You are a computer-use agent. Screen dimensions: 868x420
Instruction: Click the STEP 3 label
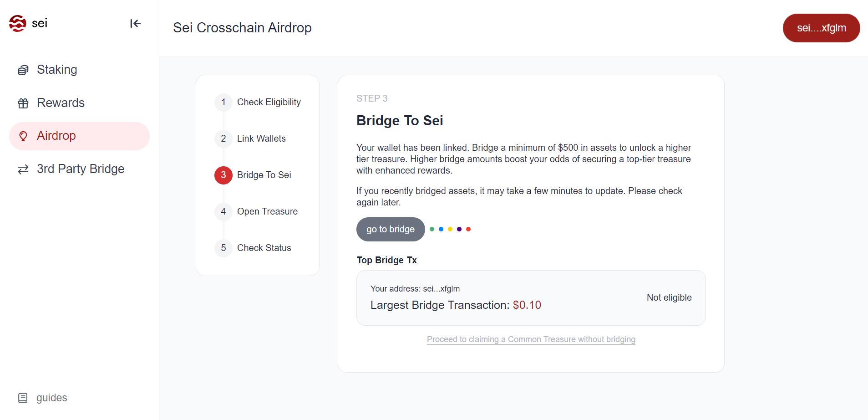click(372, 98)
